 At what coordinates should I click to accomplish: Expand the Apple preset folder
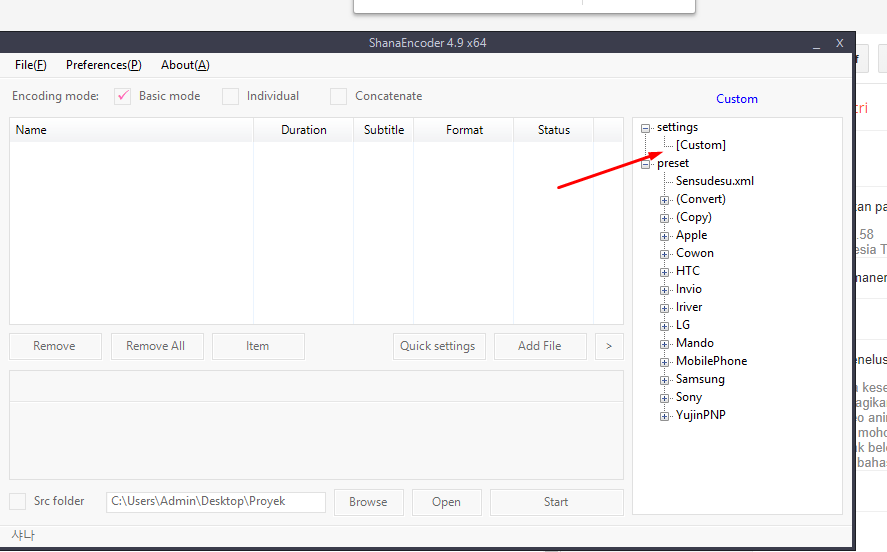point(664,236)
